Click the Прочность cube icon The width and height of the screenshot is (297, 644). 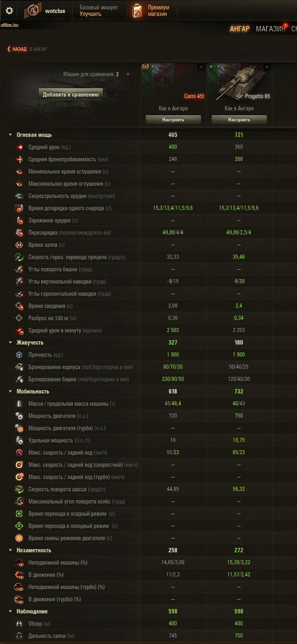click(19, 355)
